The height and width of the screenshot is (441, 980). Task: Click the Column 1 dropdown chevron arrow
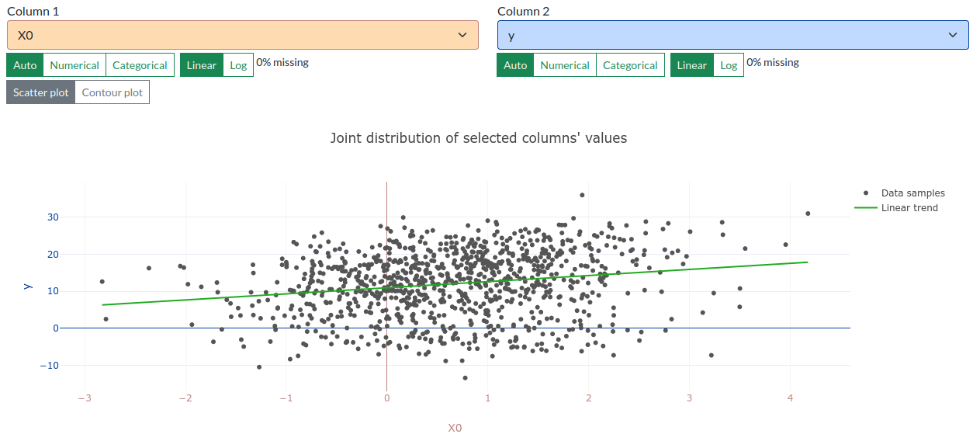click(462, 35)
